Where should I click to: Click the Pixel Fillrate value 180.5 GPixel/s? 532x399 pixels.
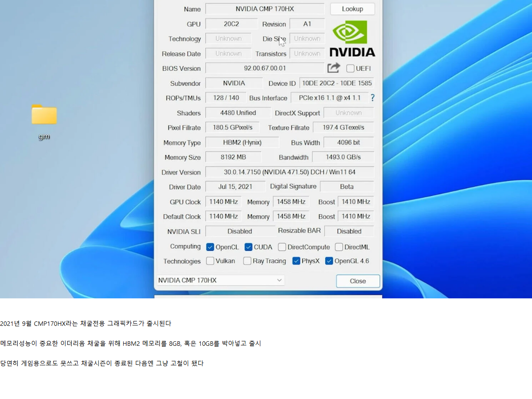click(x=233, y=127)
